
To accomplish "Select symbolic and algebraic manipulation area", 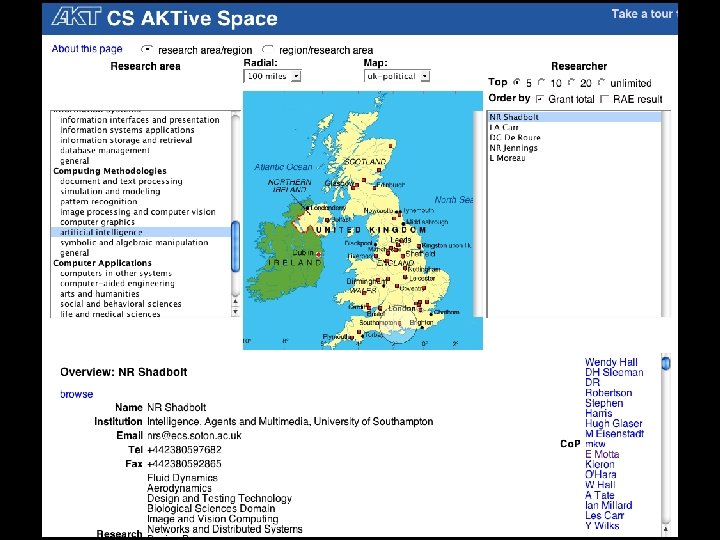I will 134,242.
